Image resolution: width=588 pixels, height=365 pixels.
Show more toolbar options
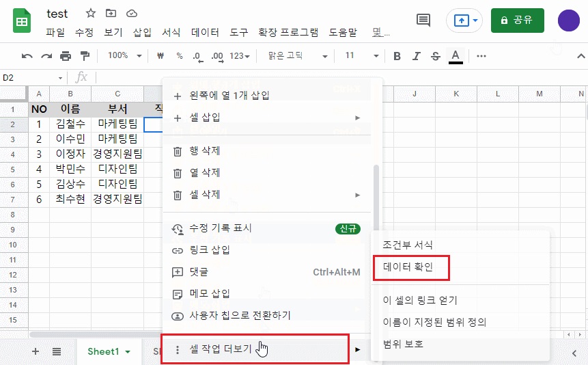[x=481, y=56]
